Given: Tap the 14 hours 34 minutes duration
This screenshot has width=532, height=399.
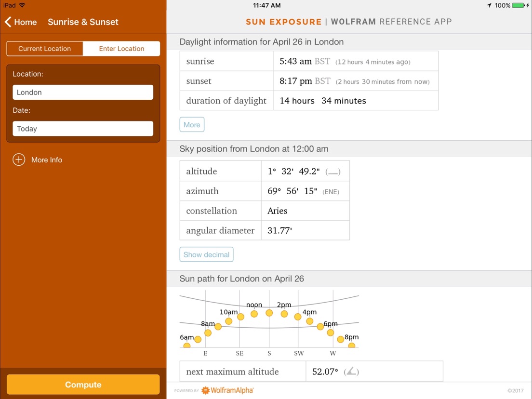Looking at the screenshot, I should click(x=323, y=101).
